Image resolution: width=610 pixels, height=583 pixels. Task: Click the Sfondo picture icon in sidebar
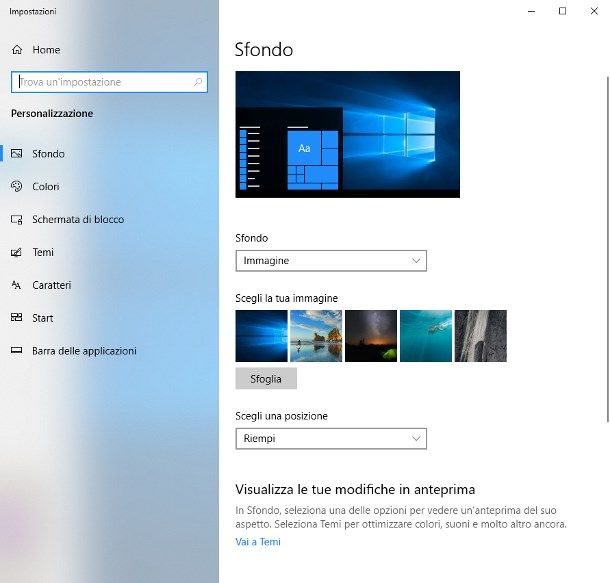click(16, 154)
